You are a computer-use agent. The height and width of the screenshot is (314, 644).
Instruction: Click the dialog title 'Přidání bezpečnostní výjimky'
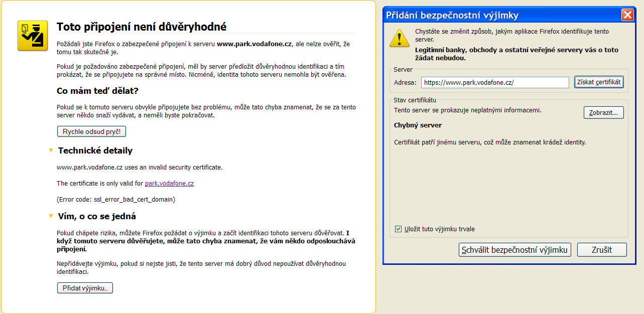(452, 15)
